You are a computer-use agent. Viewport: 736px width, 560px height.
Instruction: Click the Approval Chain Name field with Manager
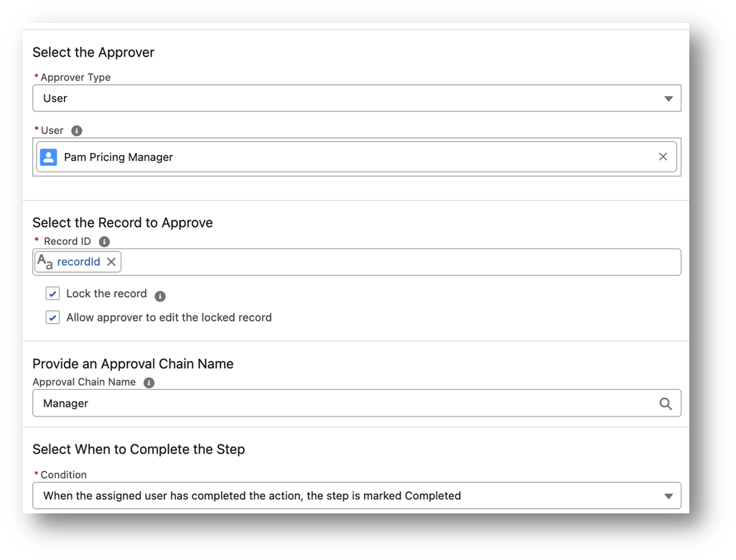(345, 403)
